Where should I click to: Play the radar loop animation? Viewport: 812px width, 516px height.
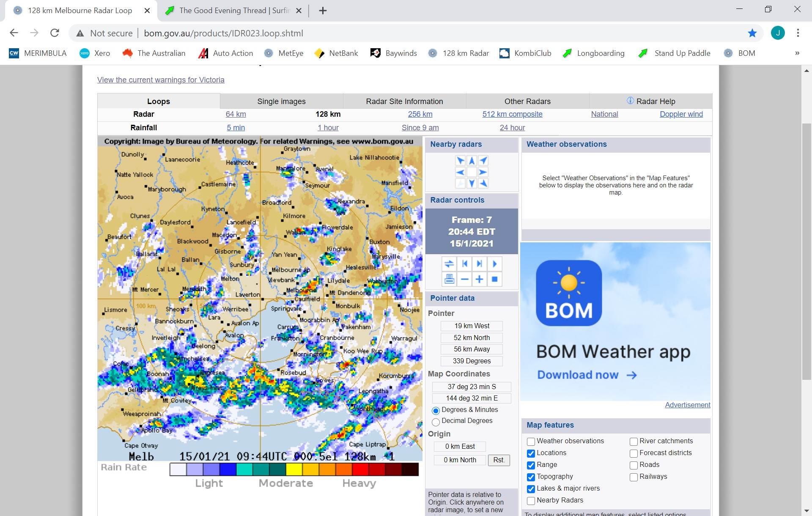click(x=494, y=264)
